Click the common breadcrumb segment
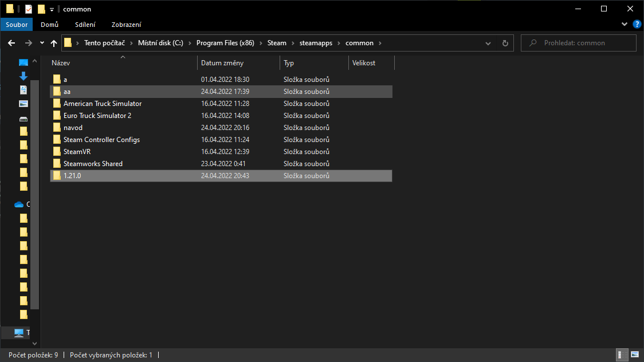 coord(359,43)
